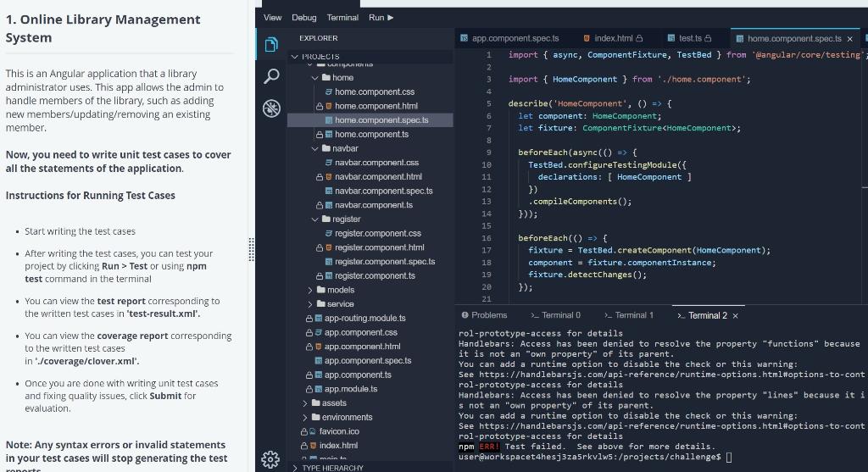Open register.component.css file

click(x=377, y=234)
